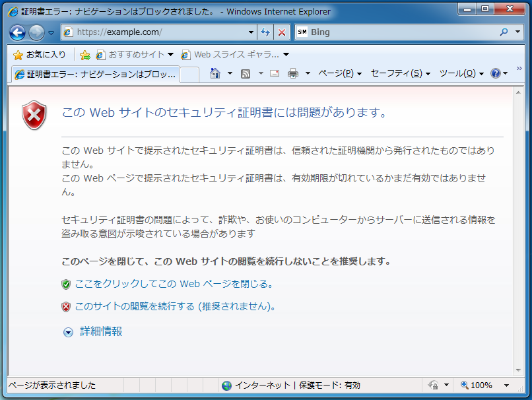This screenshot has height=400, width=532.
Task: Expand the command bar overflow chevron
Action: 519,69
